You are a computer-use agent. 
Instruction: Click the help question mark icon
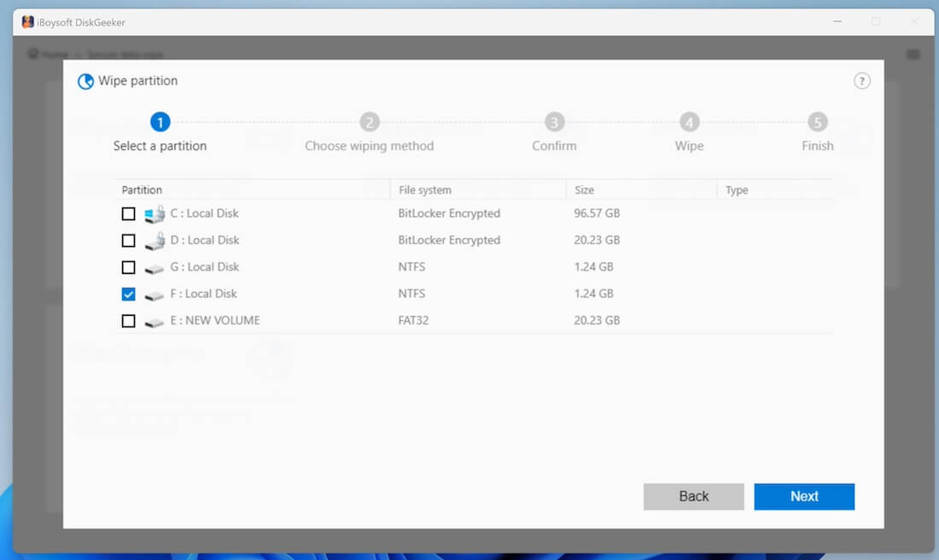(x=861, y=81)
